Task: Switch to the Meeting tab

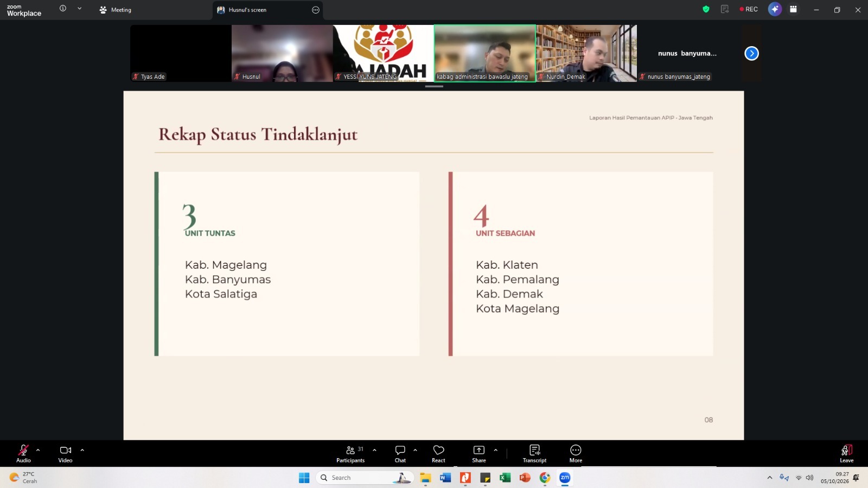Action: [x=116, y=10]
